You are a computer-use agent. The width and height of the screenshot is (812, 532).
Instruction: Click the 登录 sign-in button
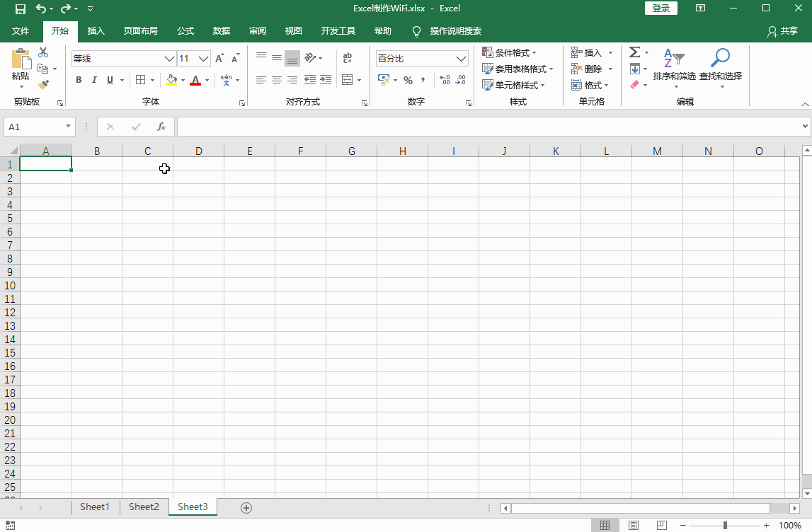coord(661,8)
